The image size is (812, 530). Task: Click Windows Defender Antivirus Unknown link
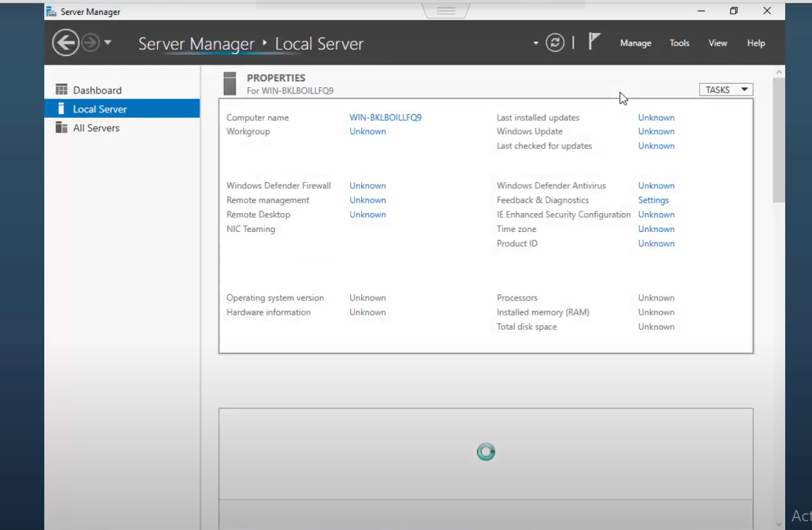tap(656, 186)
